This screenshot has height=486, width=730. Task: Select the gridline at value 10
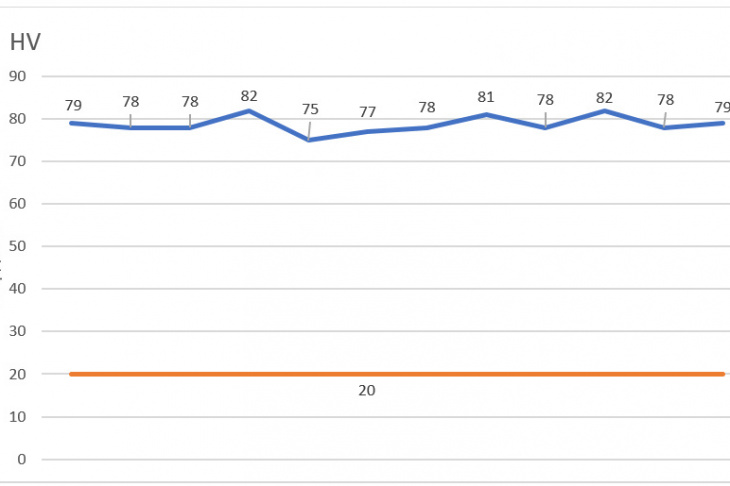pyautogui.click(x=385, y=417)
